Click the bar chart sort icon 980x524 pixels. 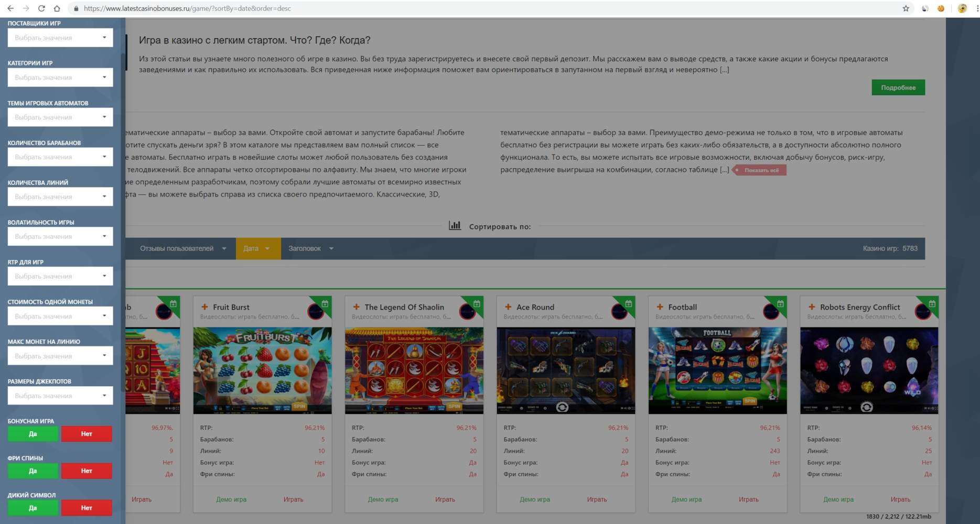[x=455, y=226]
